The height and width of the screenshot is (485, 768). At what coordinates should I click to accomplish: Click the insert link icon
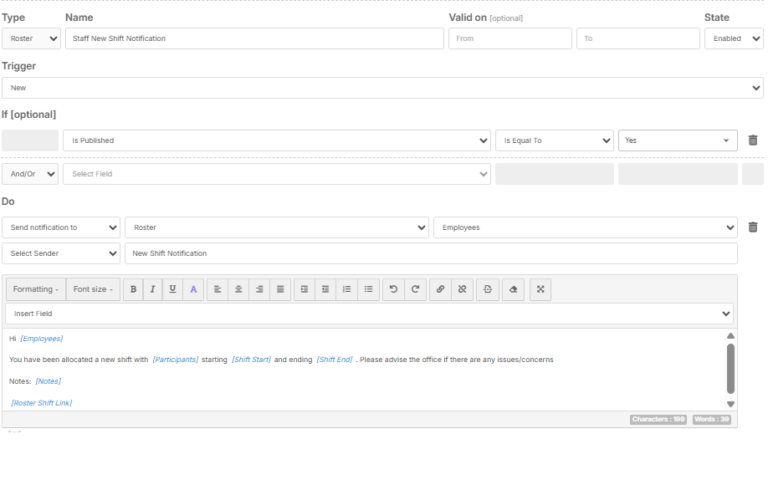[439, 289]
